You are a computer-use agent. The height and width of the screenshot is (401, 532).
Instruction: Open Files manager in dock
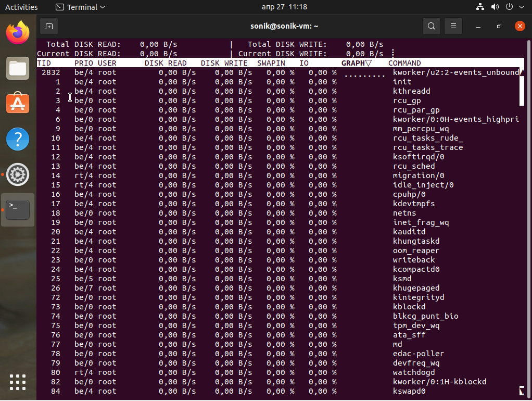point(18,68)
